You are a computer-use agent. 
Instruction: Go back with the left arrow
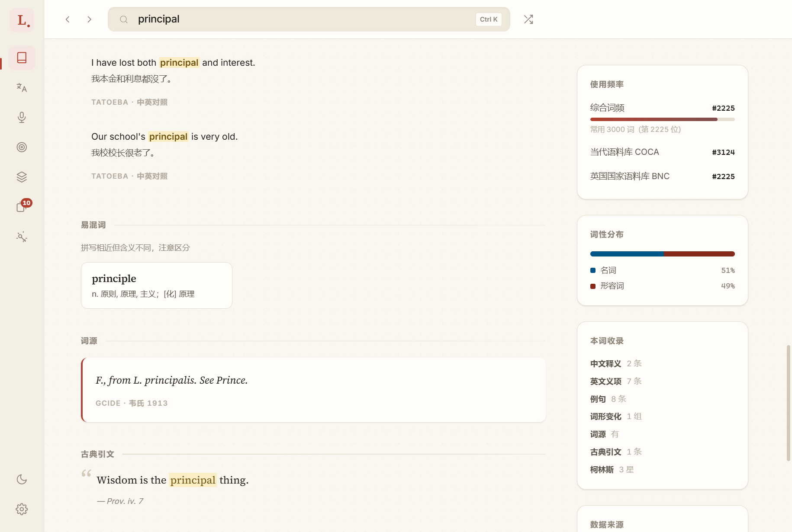click(68, 19)
